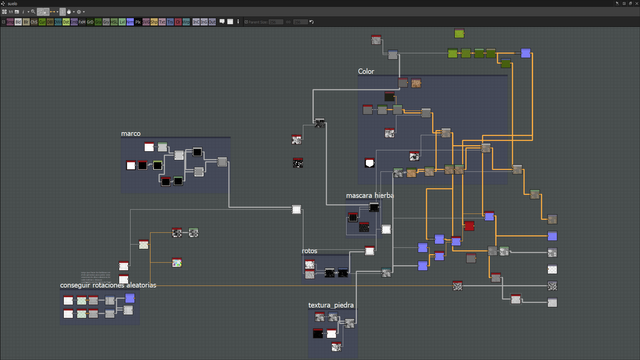This screenshot has height=360, width=640.
Task: Add an HSL node from the toolbar
Action: tap(114, 22)
